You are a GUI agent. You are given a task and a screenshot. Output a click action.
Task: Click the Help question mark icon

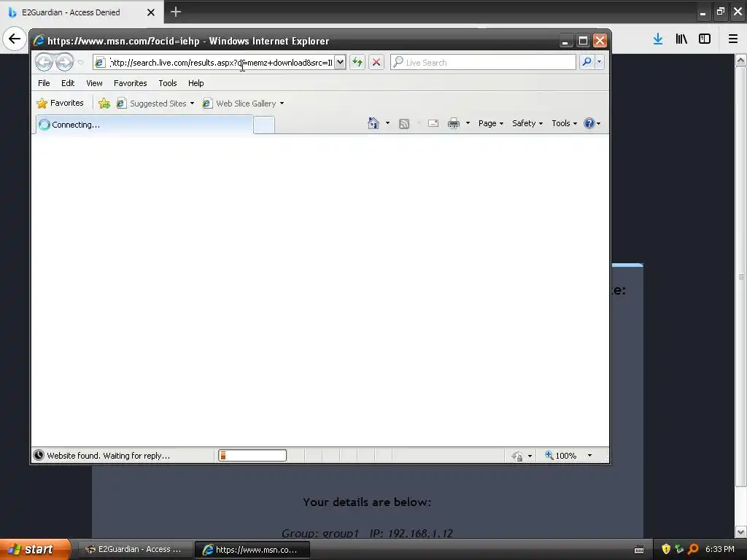pyautogui.click(x=589, y=123)
